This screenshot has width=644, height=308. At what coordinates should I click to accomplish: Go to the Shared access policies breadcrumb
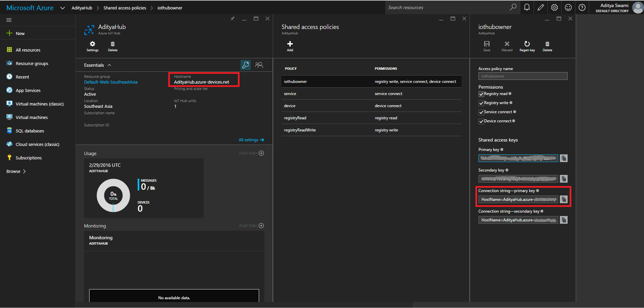(x=124, y=8)
